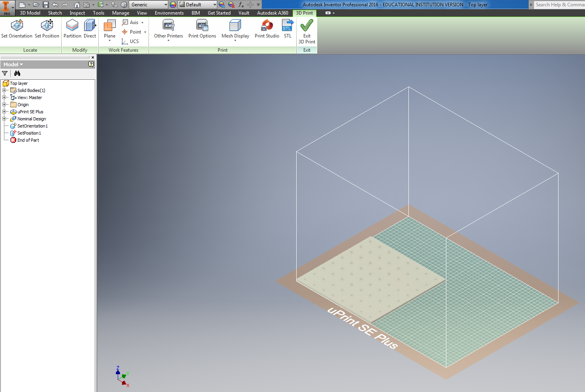Image resolution: width=585 pixels, height=392 pixels.
Task: Click the Find binoculars icon in browser
Action: coord(17,73)
